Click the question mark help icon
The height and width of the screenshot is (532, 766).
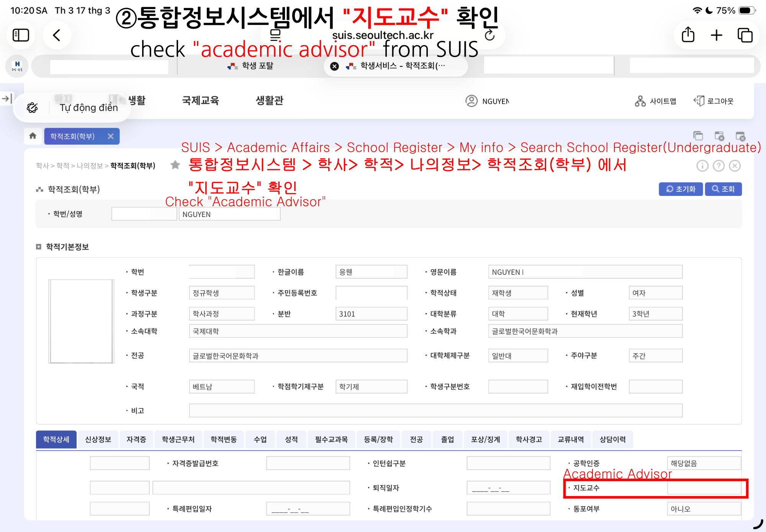pyautogui.click(x=719, y=166)
